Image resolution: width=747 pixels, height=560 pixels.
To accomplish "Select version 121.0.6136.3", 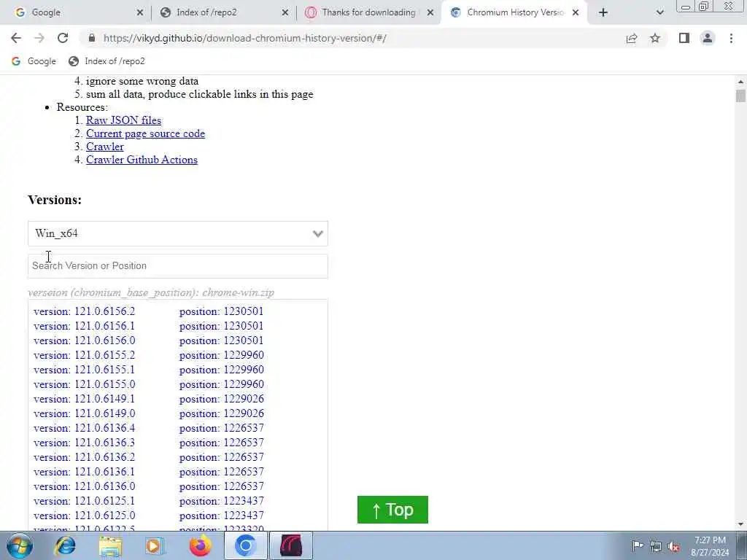I will click(x=85, y=443).
